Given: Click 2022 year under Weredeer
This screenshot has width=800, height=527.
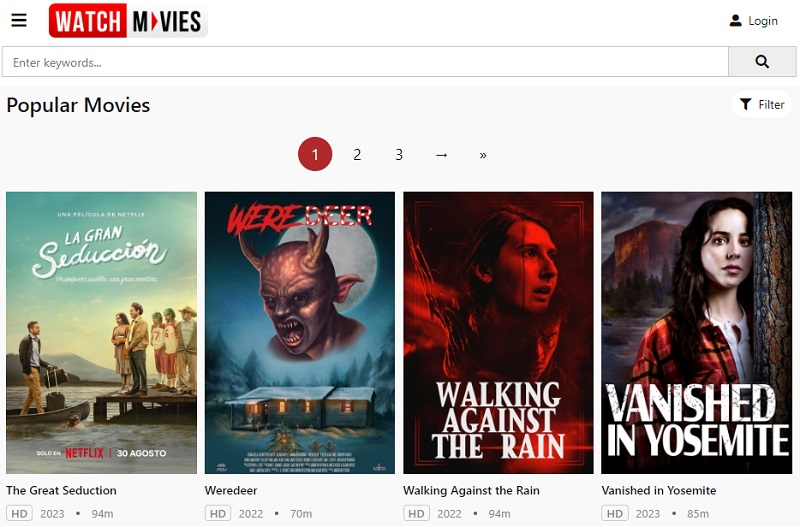Looking at the screenshot, I should (251, 514).
